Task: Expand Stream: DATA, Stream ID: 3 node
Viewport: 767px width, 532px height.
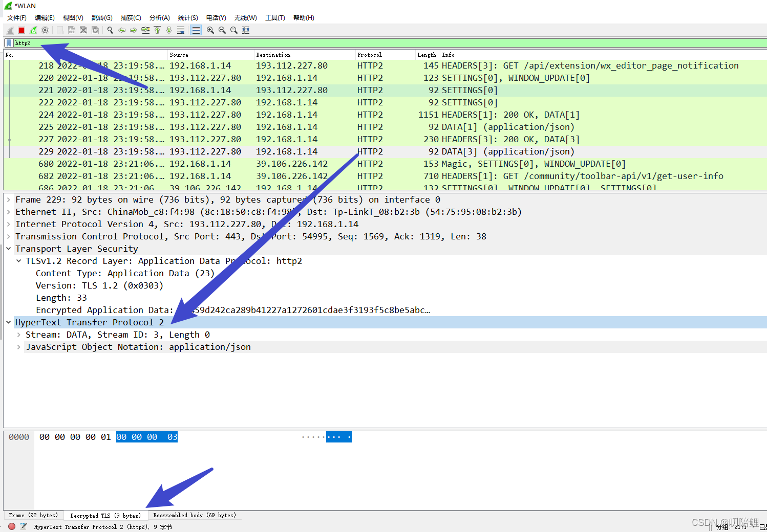Action: pos(19,335)
